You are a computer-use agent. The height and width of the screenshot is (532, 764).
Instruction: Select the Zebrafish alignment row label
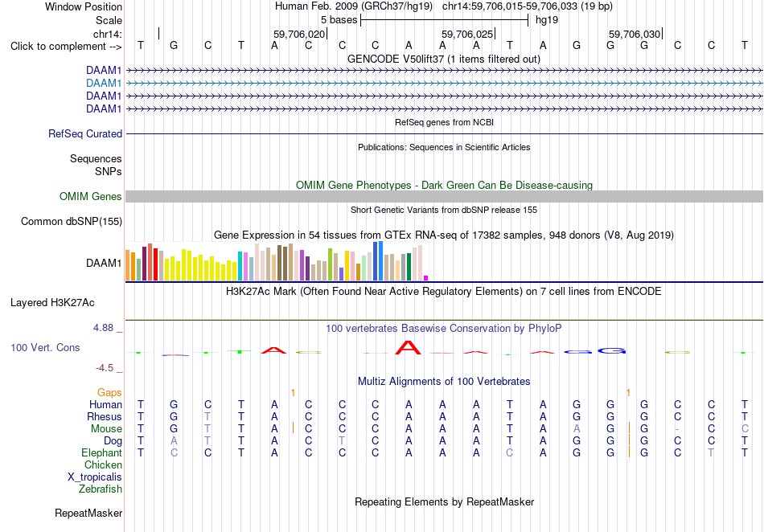pos(101,489)
